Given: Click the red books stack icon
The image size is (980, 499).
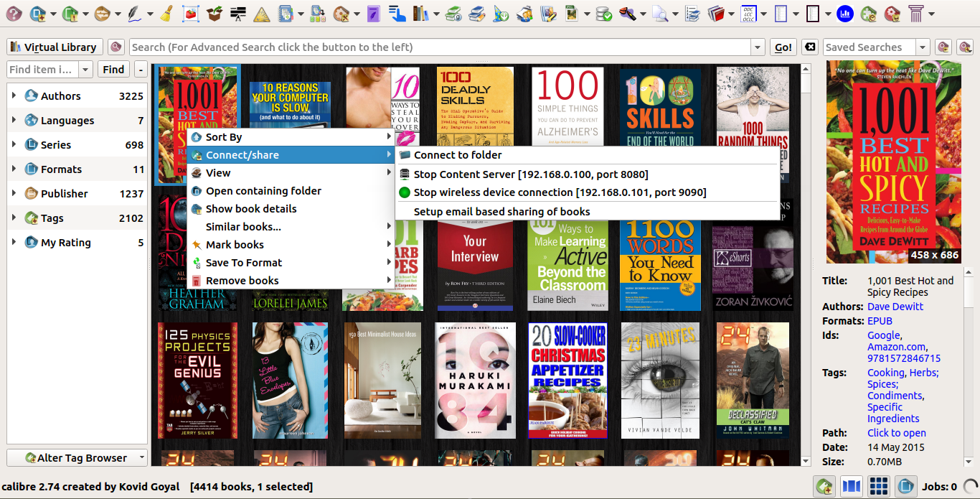Looking at the screenshot, I should [716, 13].
